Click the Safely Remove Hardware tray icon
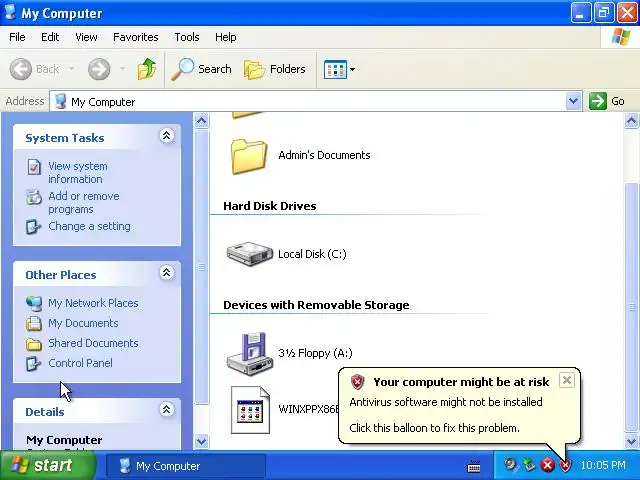Image resolution: width=640 pixels, height=480 pixels. pos(529,464)
